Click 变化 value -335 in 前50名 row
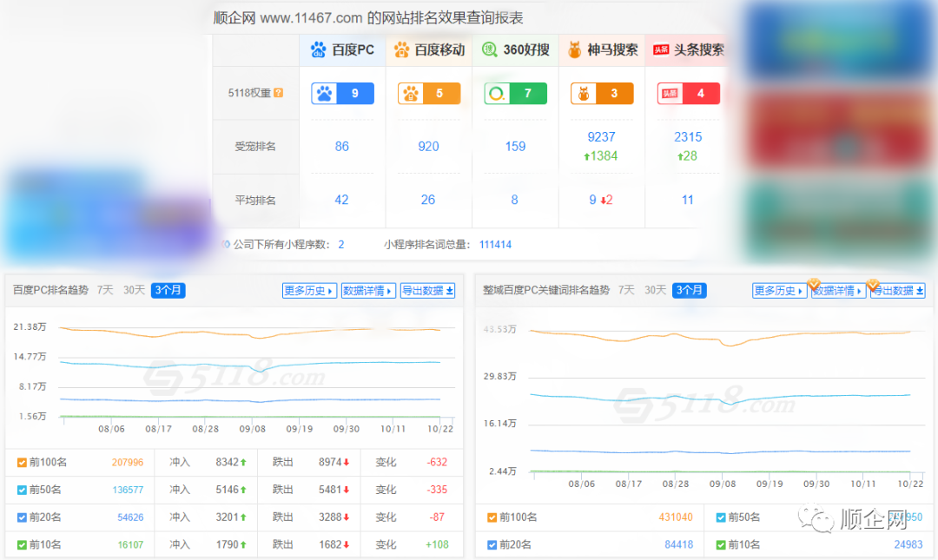 coord(437,490)
